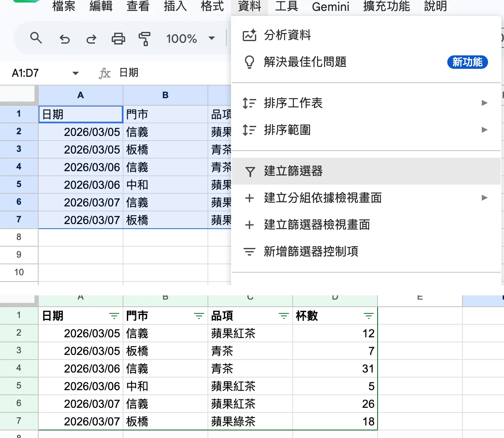
Task: Select row 10 header in upper sheet
Action: tap(19, 272)
